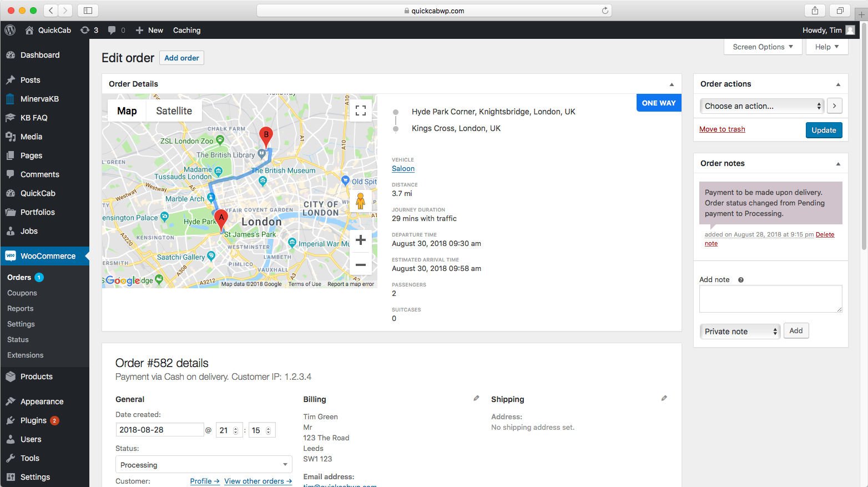
Task: Open Dashboard in the sidebar
Action: tap(44, 55)
